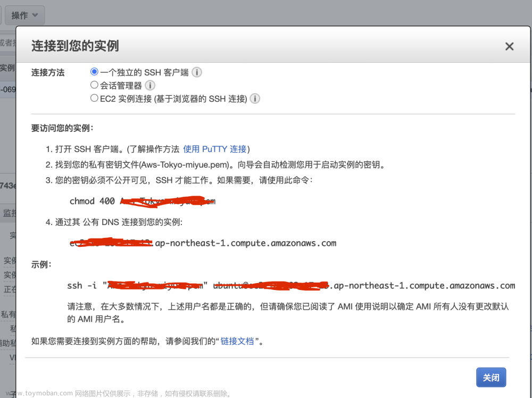Click the 要访问您的实例 heading
This screenshot has width=532, height=398.
62,128
